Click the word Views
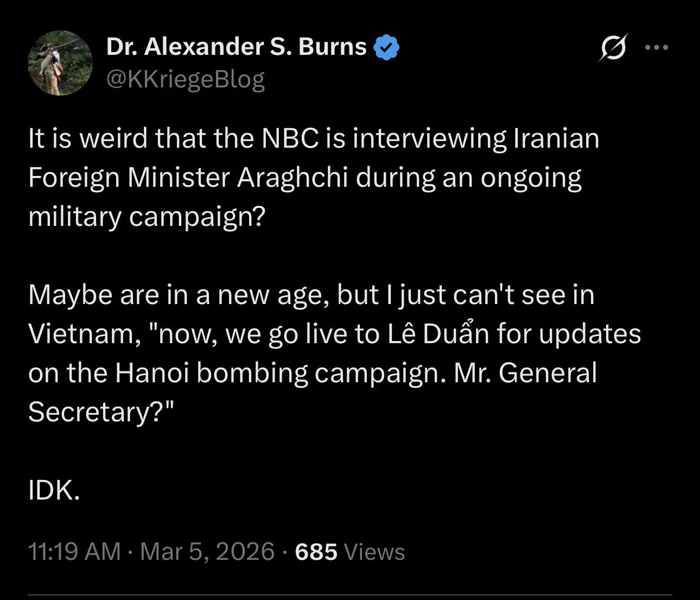 [x=374, y=552]
